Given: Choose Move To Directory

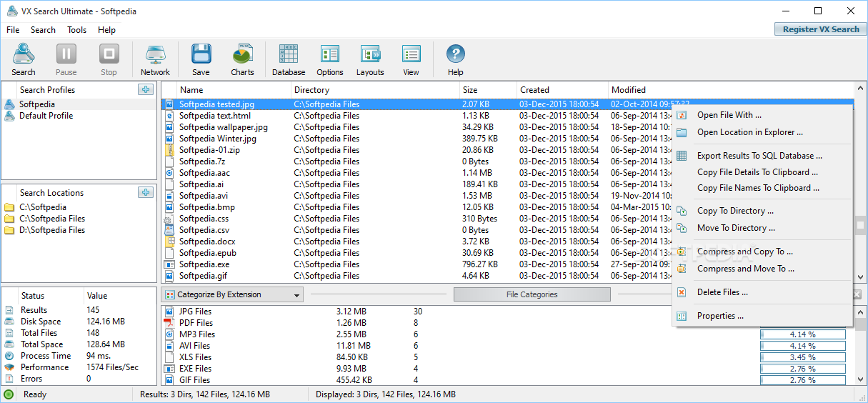Looking at the screenshot, I should [736, 228].
